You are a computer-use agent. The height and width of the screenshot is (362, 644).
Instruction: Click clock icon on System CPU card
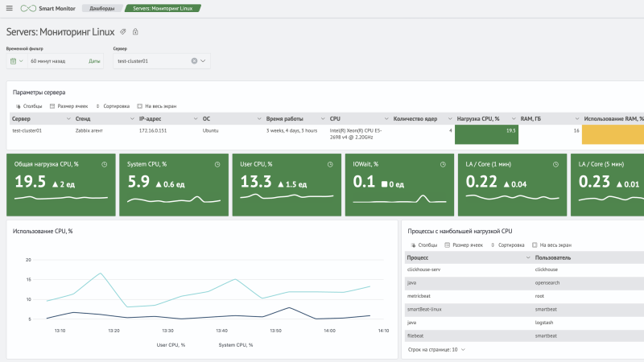(x=217, y=164)
